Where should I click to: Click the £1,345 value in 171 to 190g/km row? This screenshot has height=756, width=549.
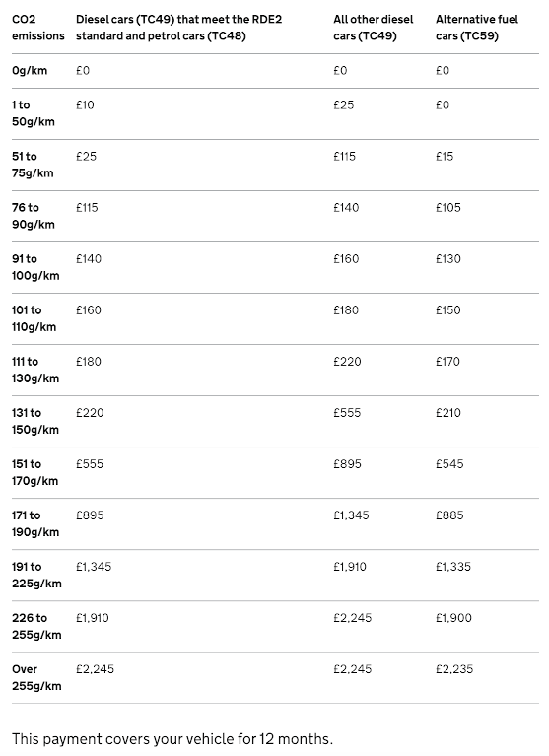(351, 515)
